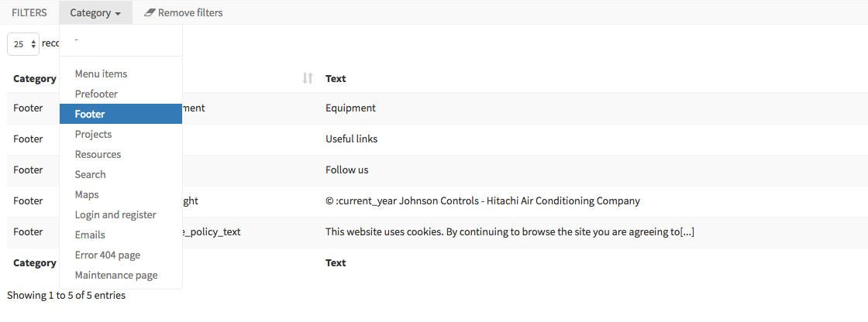Select Resources in the dropdown list

click(x=98, y=154)
